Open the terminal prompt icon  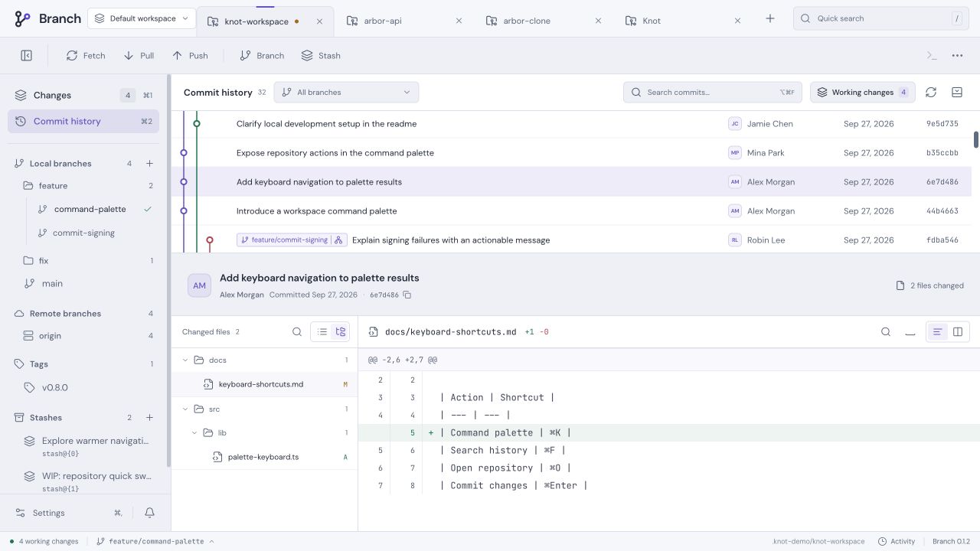tap(932, 56)
